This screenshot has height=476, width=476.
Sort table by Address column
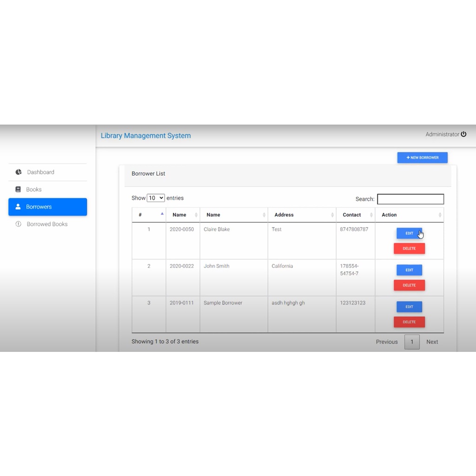coord(332,215)
